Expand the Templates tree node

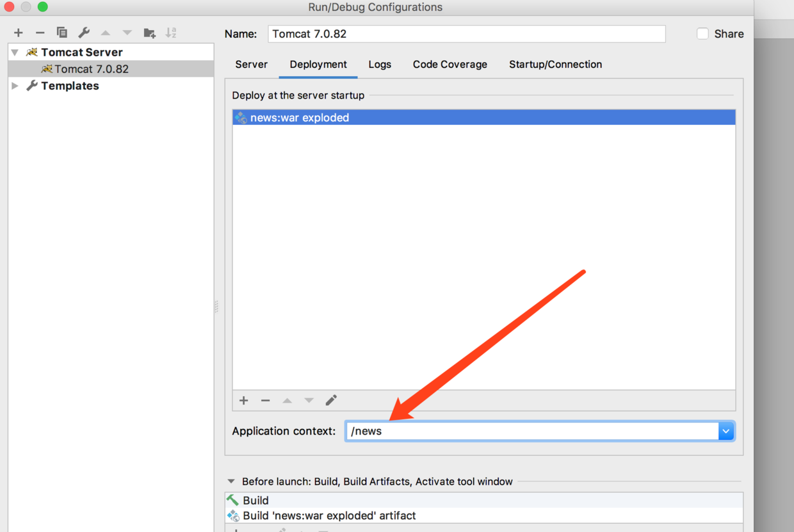click(x=15, y=85)
